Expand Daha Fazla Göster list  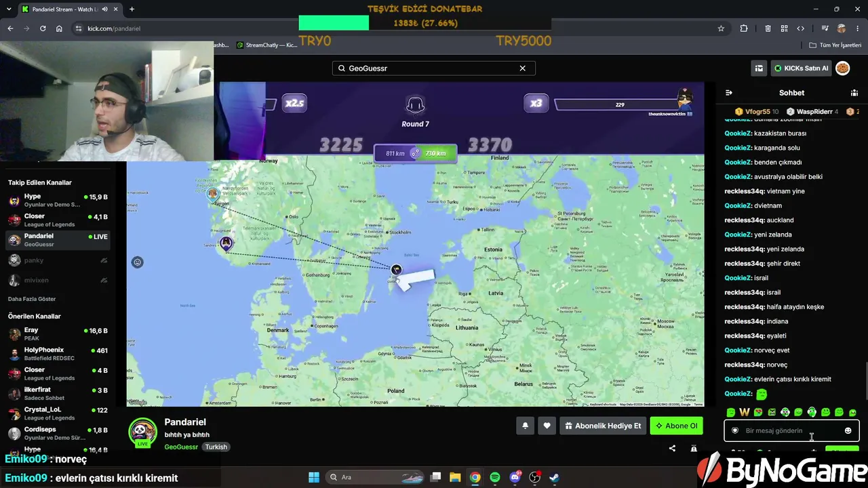click(x=32, y=299)
